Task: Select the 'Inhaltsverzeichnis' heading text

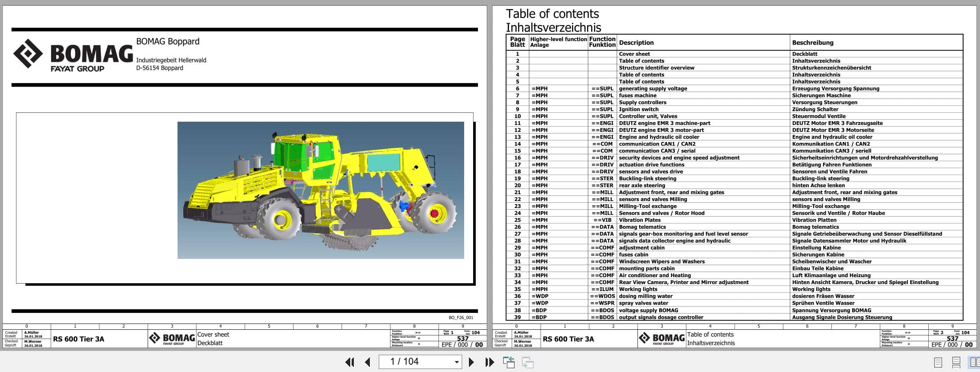Action: [553, 28]
